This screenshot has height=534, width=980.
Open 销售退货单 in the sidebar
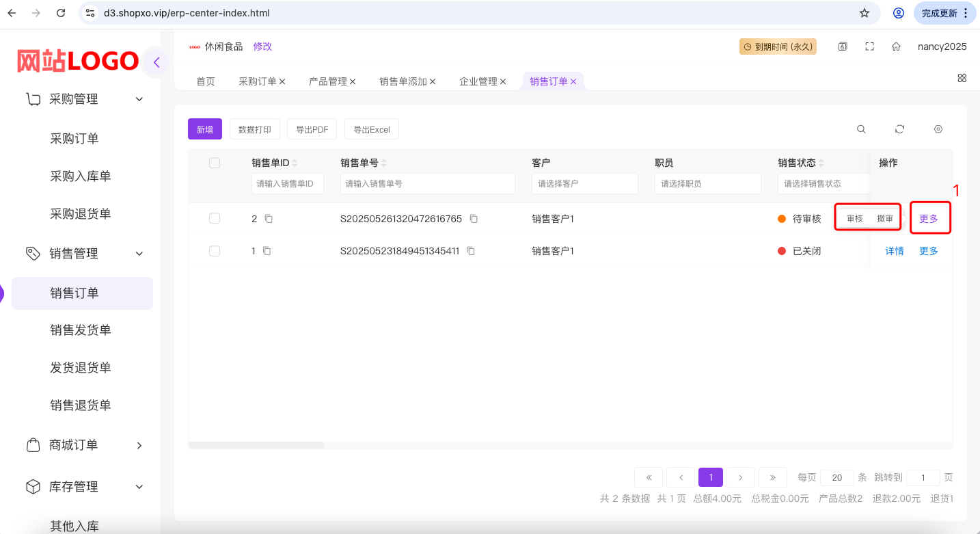[81, 405]
